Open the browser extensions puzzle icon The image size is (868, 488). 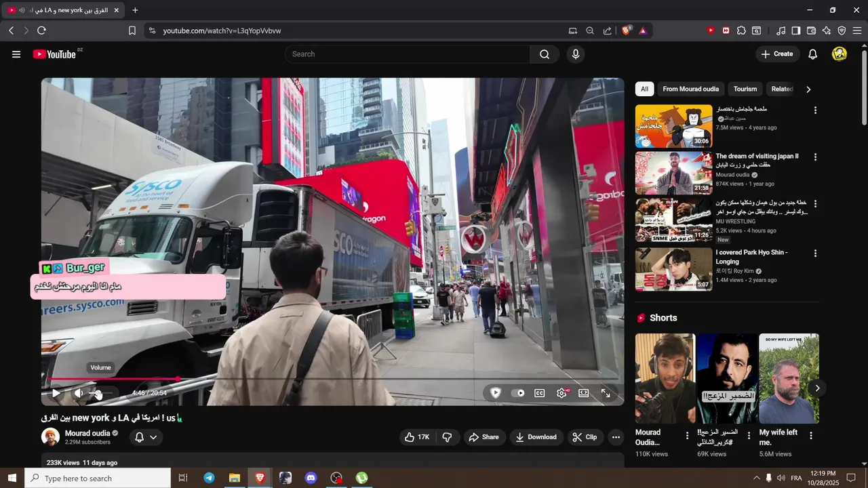[x=741, y=30]
